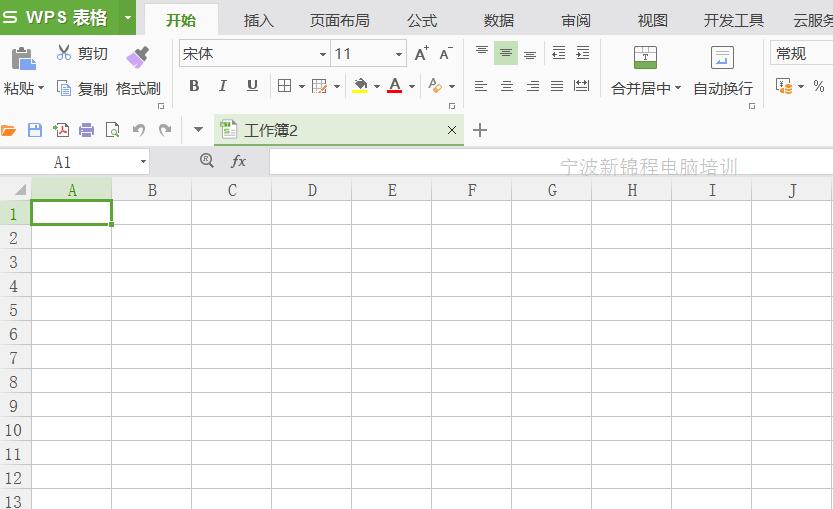Viewport: 833px width, 509px height.
Task: Open the 视图 tab
Action: tap(652, 20)
